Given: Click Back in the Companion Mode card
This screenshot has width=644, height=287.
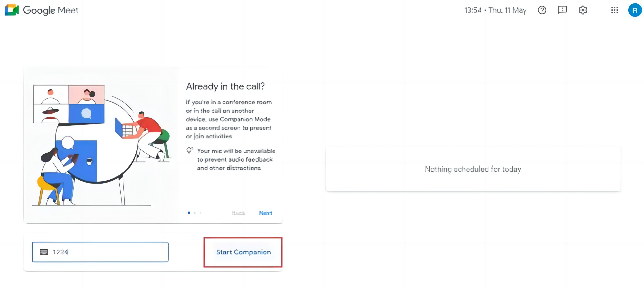Looking at the screenshot, I should 238,213.
